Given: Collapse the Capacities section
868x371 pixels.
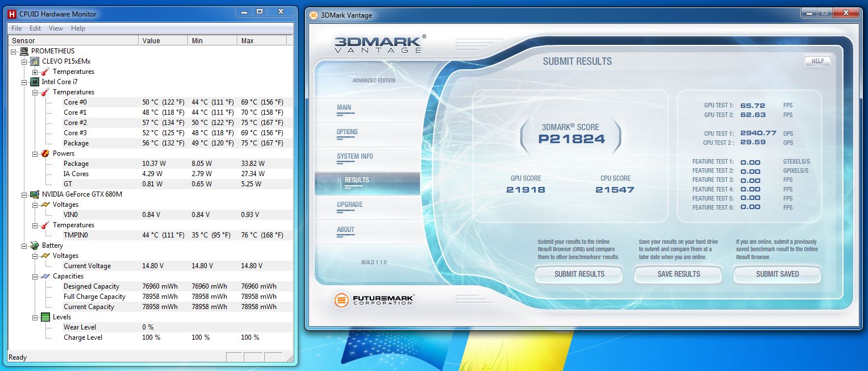Looking at the screenshot, I should [x=35, y=276].
